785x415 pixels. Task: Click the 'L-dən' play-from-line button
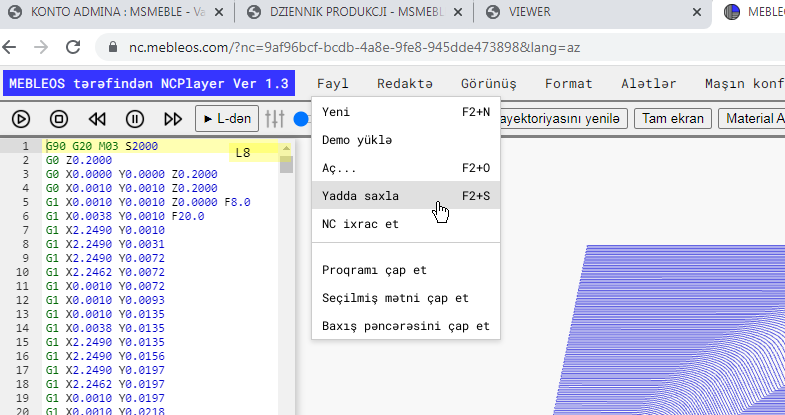pos(227,119)
